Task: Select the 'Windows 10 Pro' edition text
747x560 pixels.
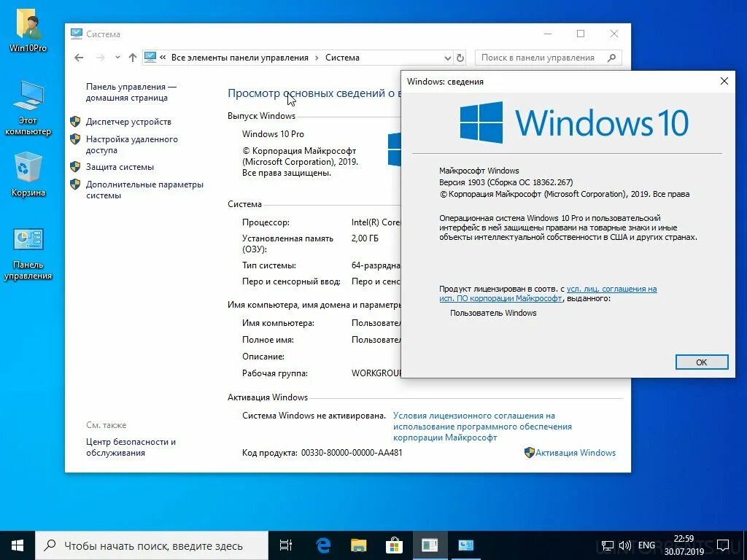Action: click(x=273, y=134)
